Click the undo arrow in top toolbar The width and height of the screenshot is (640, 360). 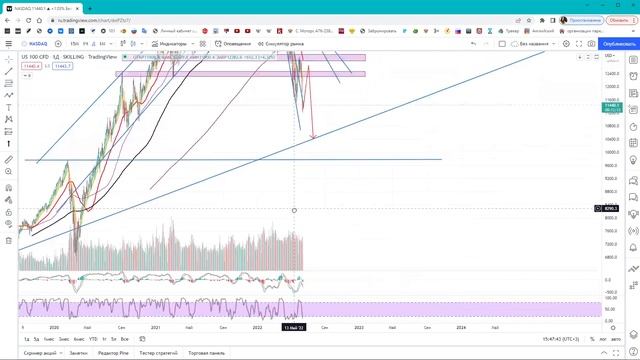(473, 44)
